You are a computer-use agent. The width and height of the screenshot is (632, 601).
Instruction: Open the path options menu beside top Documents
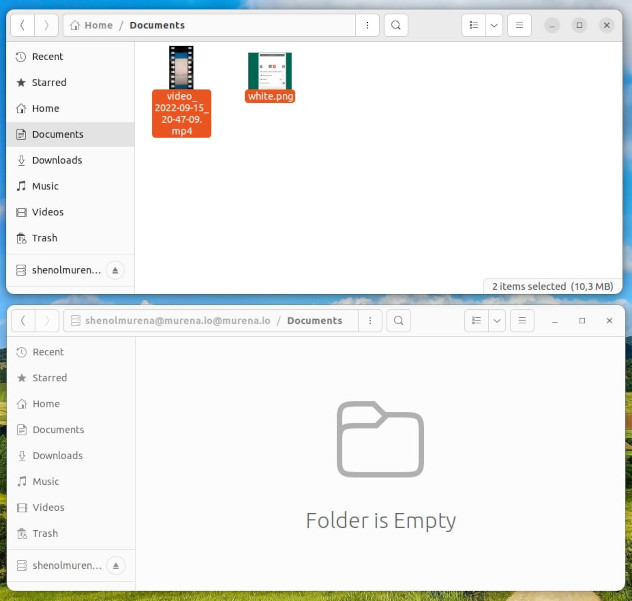tap(367, 25)
